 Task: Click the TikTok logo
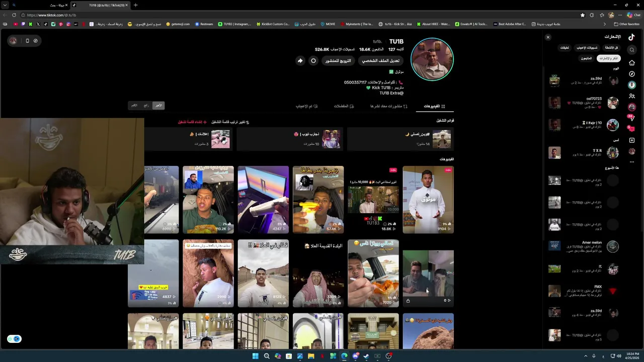[x=631, y=37]
